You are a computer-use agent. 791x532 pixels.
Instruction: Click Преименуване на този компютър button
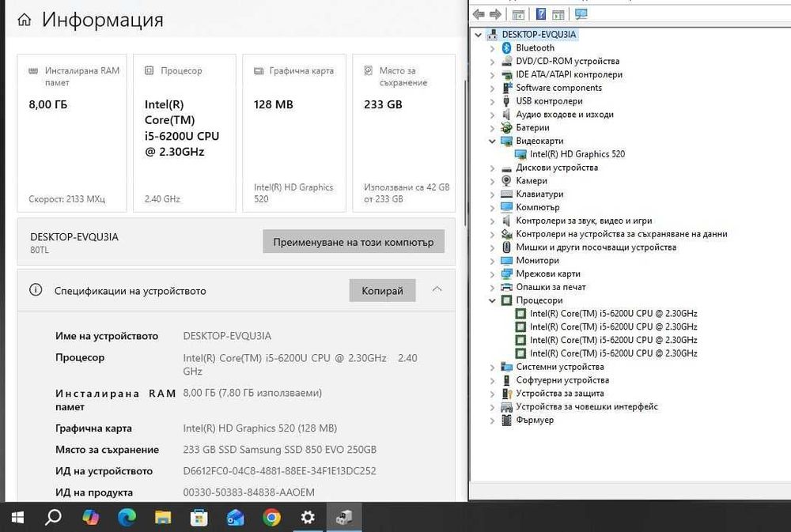coord(353,242)
